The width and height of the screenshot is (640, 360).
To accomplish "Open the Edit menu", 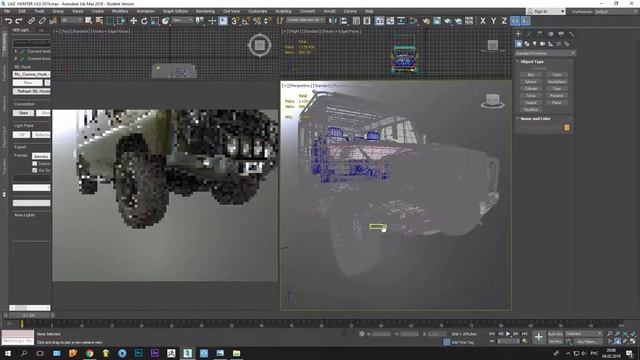I will coord(22,11).
